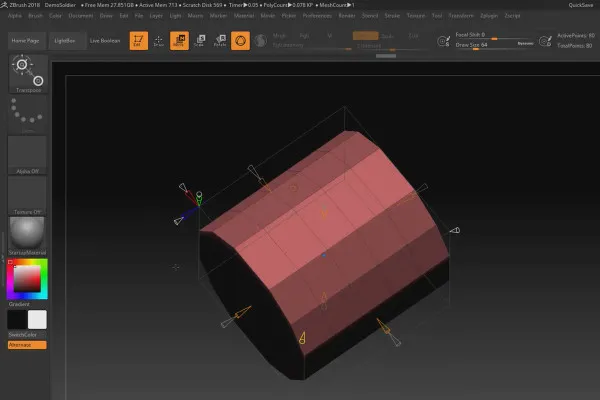
Task: Open the Transform menu
Action: [x=461, y=16]
